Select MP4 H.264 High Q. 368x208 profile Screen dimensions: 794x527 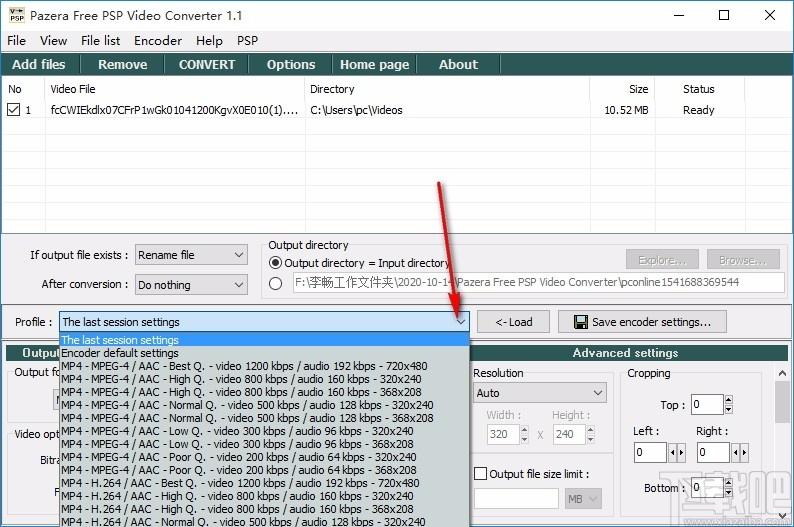(264, 509)
